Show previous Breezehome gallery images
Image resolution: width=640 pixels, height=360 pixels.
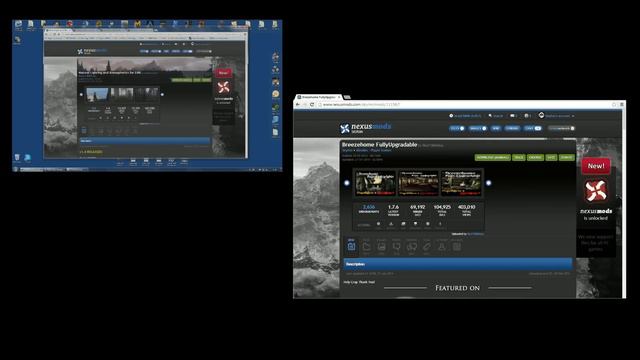pyautogui.click(x=347, y=183)
